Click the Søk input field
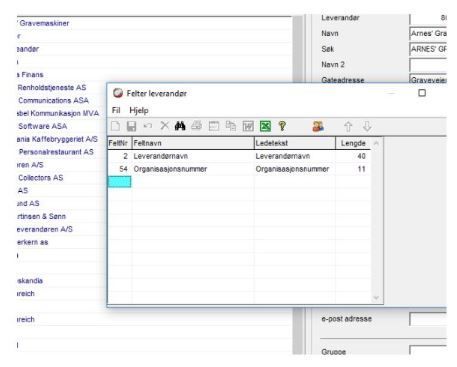This screenshot has width=457, height=367. 428,49
